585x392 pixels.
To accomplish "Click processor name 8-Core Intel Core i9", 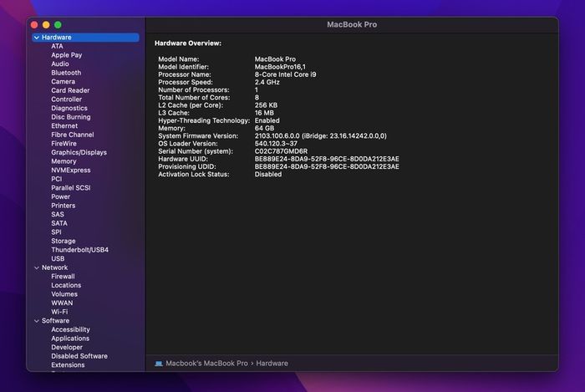I will (x=286, y=74).
